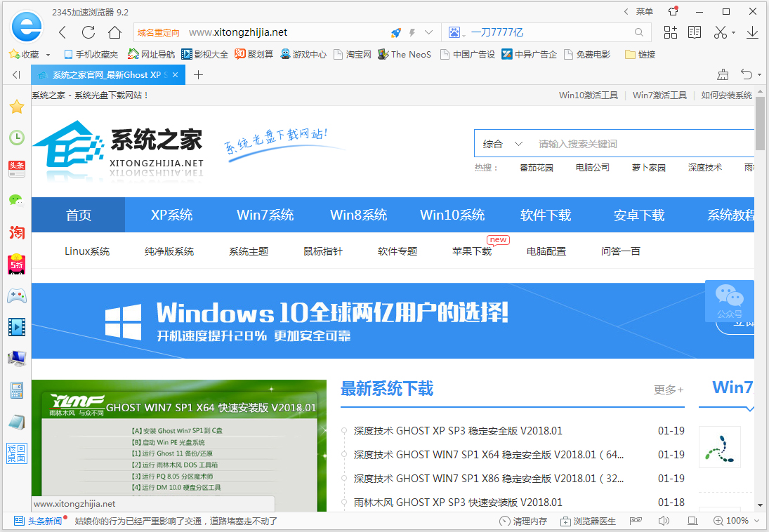Open the 链接 bookmarks folder
Screen dimensions: 769x532
640,55
